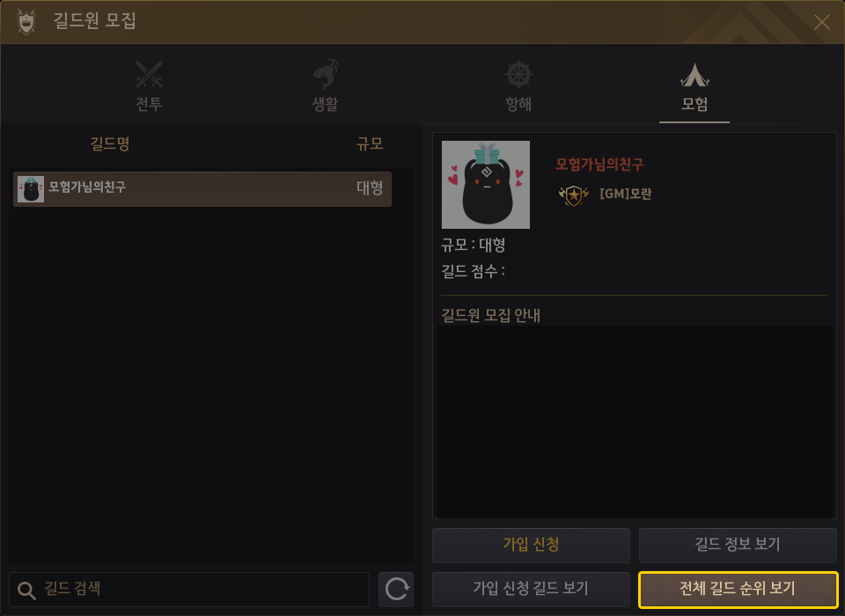Focus the 길드 검색 input field
Screen dimensions: 845x616
[189, 589]
